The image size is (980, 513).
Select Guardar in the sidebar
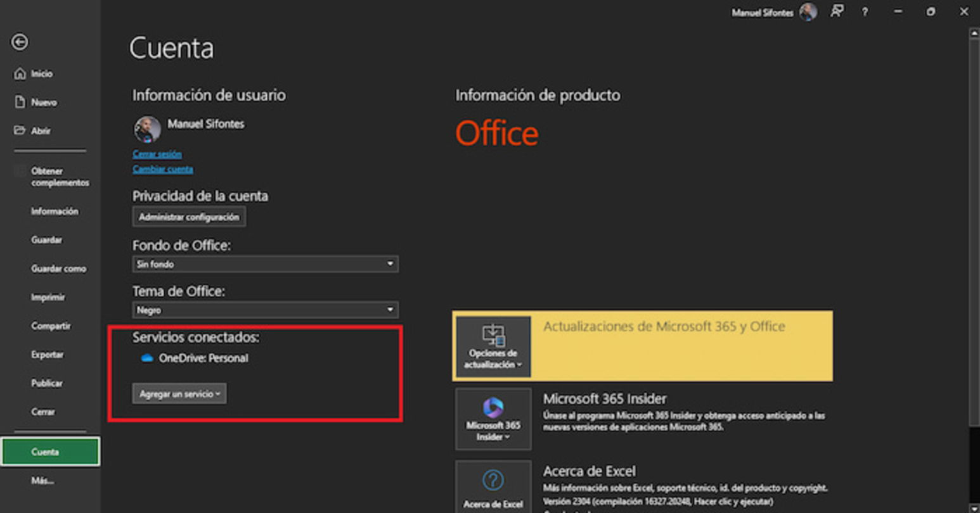tap(47, 240)
